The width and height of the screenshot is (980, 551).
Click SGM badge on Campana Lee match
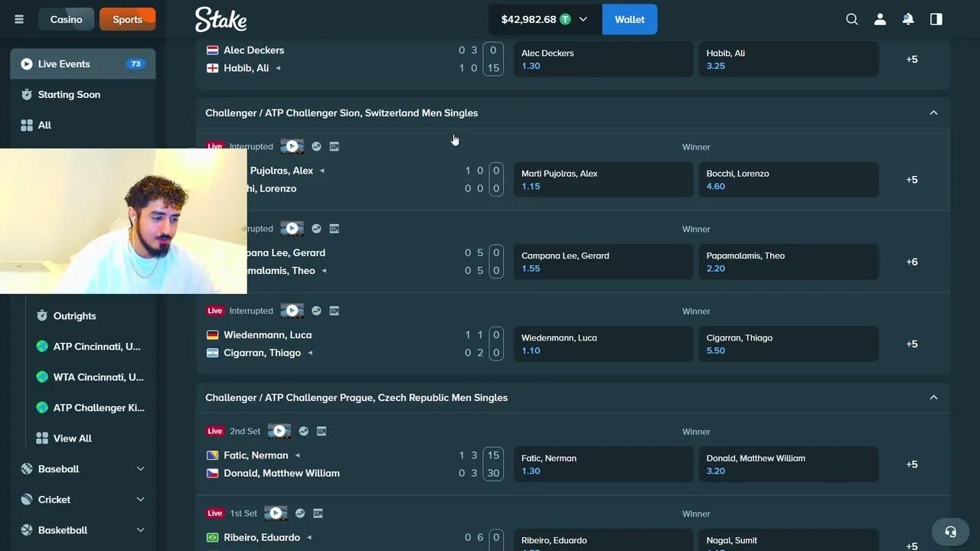point(335,228)
